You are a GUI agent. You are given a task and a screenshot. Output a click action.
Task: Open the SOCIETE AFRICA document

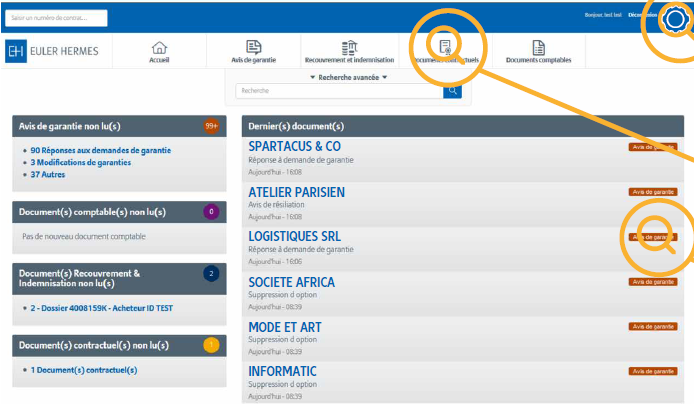click(x=291, y=282)
